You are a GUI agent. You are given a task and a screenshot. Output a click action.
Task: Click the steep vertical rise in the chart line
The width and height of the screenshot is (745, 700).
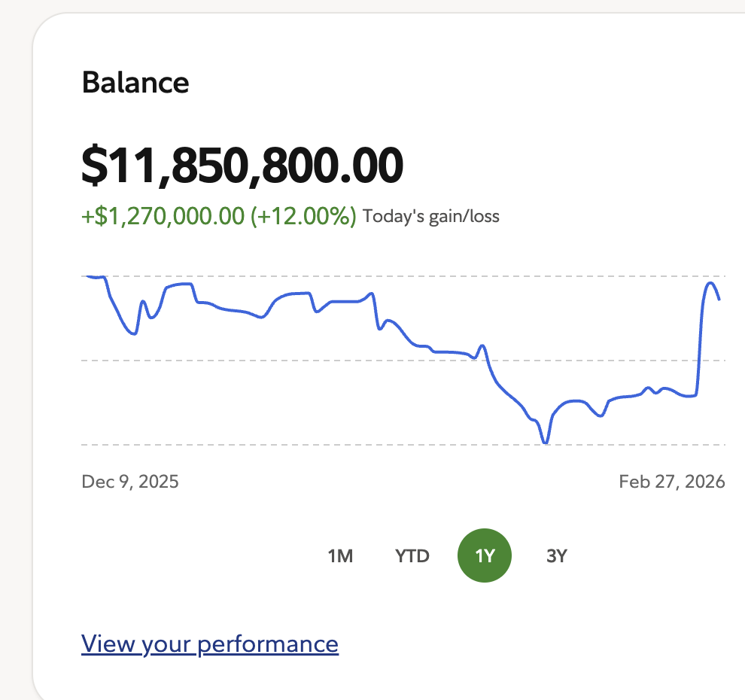(x=701, y=339)
